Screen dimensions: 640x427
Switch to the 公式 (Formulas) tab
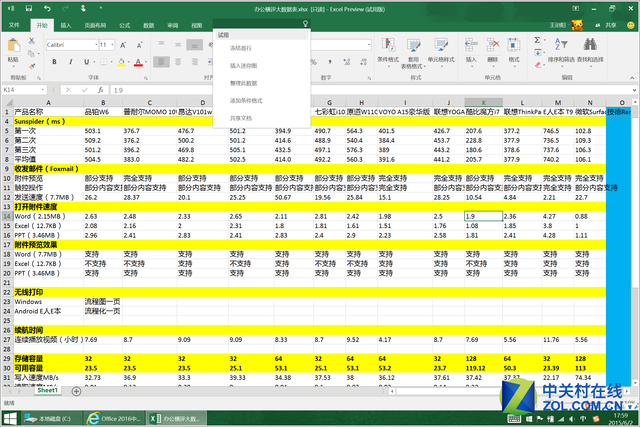tap(124, 25)
